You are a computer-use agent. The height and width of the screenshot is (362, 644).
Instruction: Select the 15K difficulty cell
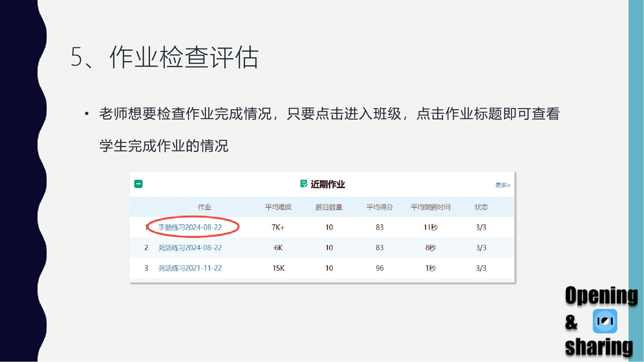pos(279,268)
